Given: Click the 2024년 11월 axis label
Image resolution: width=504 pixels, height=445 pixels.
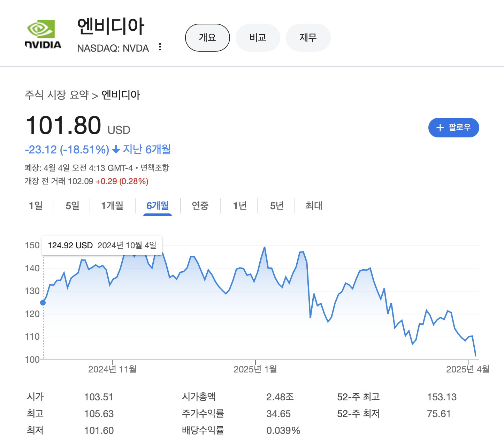Looking at the screenshot, I should point(112,369).
